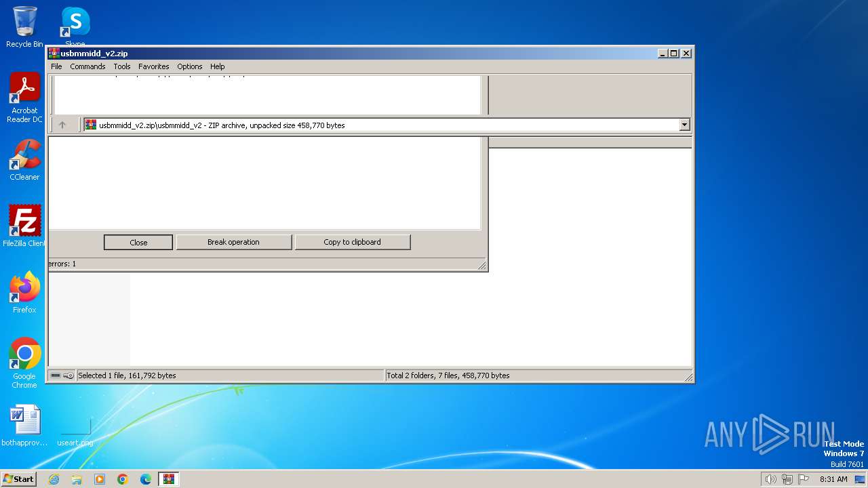Image resolution: width=868 pixels, height=488 pixels.
Task: Click the Show desktop button
Action: [861, 479]
